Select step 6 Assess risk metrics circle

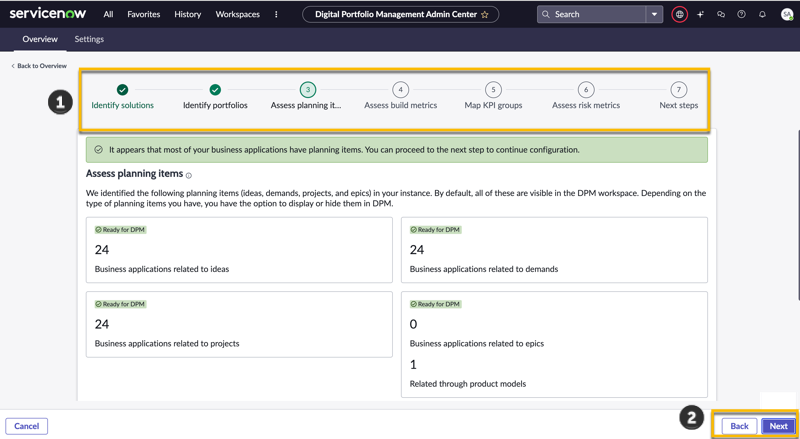pyautogui.click(x=586, y=90)
